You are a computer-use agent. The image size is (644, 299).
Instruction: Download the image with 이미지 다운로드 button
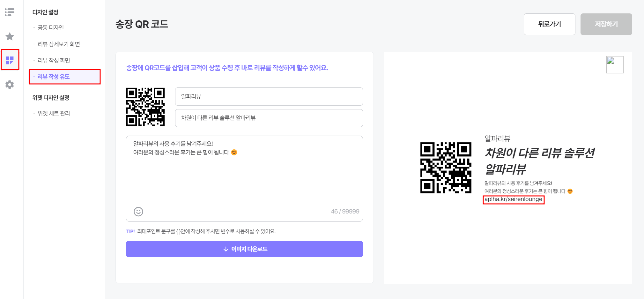244,249
